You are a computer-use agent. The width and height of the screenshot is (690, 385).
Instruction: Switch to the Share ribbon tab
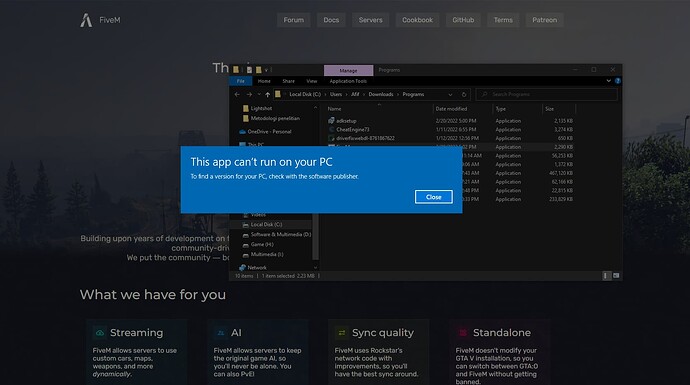(x=288, y=81)
